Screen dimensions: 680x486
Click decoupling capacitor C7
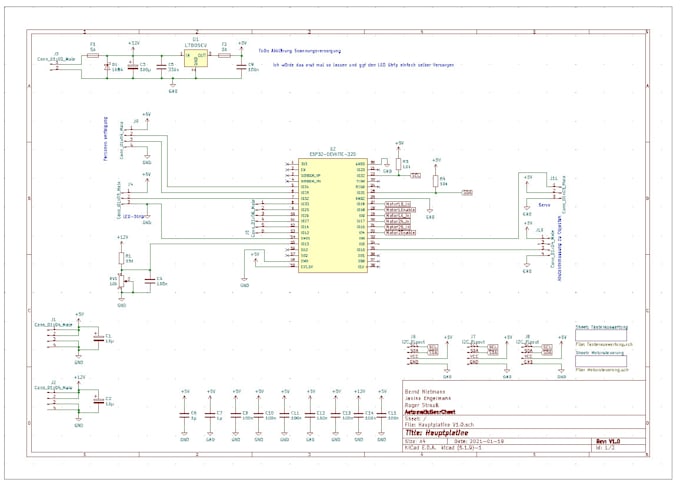click(x=210, y=415)
